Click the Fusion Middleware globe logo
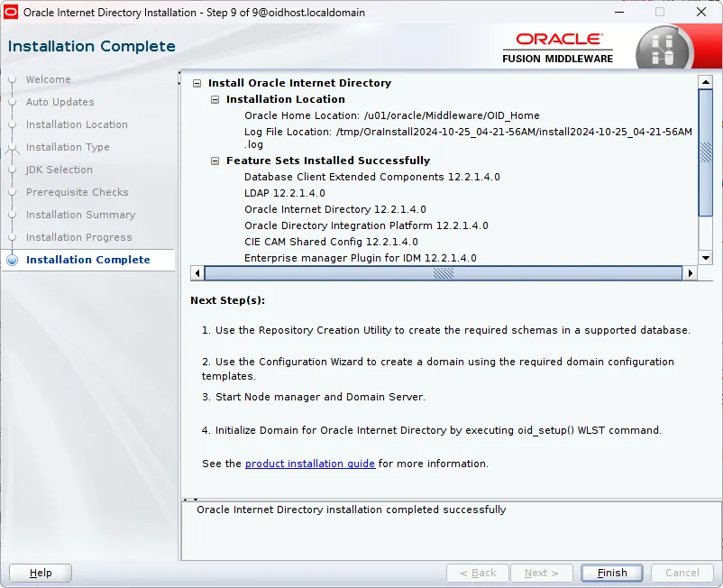This screenshot has height=588, width=723. point(664,50)
